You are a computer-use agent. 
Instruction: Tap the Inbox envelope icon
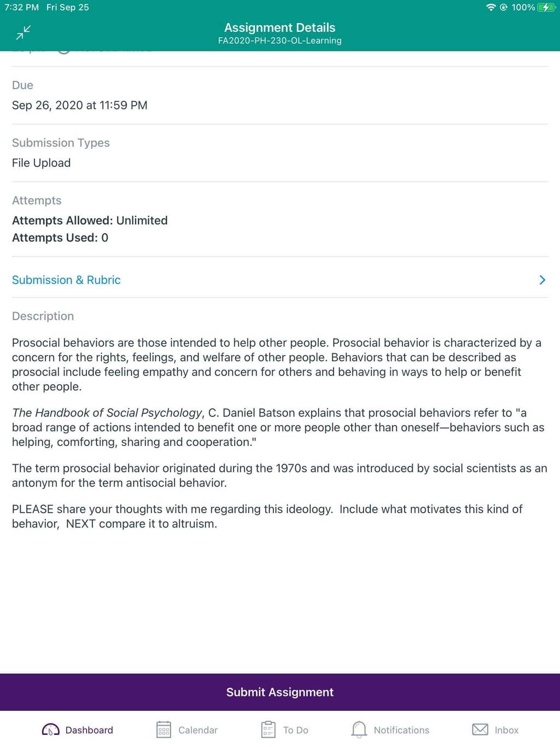[x=480, y=729]
